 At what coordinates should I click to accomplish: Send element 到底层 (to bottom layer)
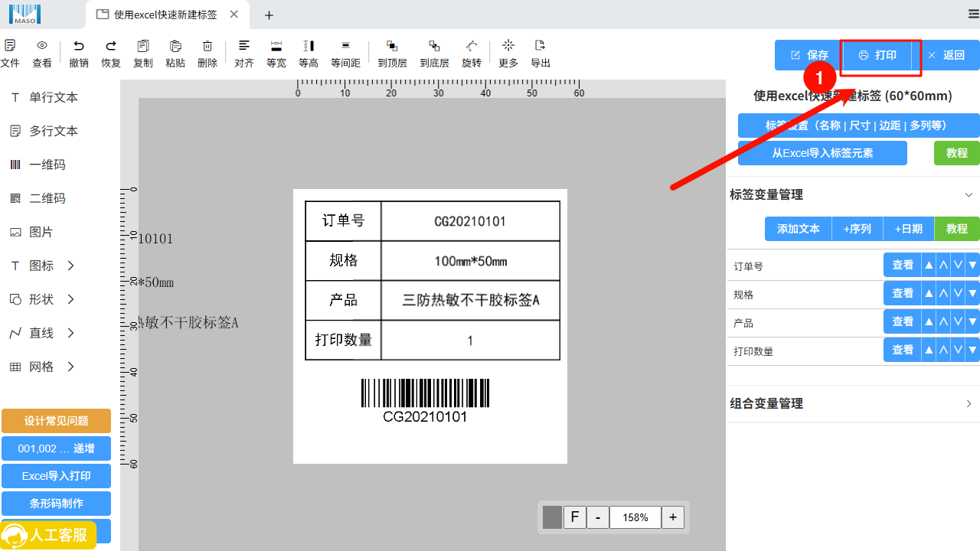coord(434,54)
